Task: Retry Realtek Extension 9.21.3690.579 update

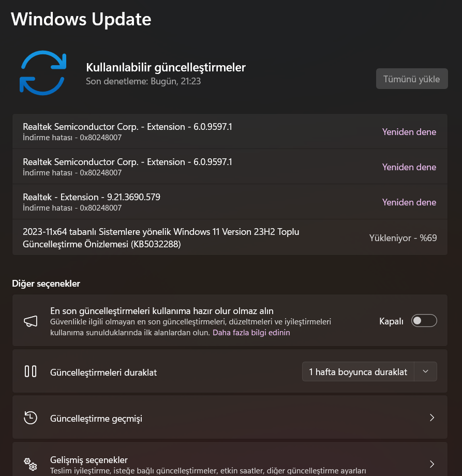Action: click(x=409, y=202)
